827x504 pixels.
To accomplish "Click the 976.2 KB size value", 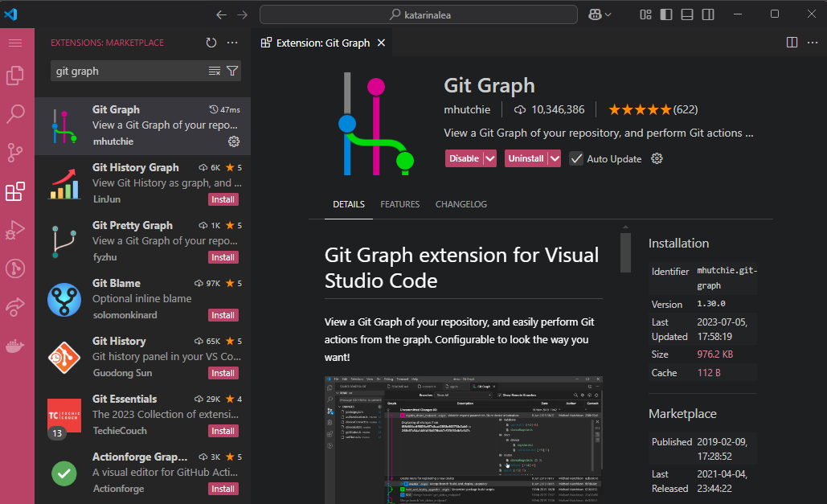I will click(714, 354).
